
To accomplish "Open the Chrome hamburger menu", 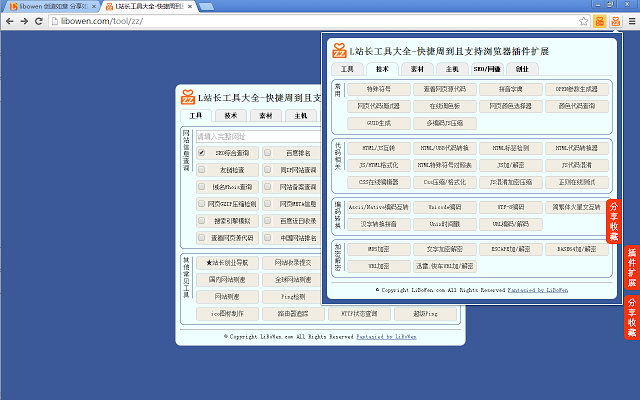I will pyautogui.click(x=632, y=21).
